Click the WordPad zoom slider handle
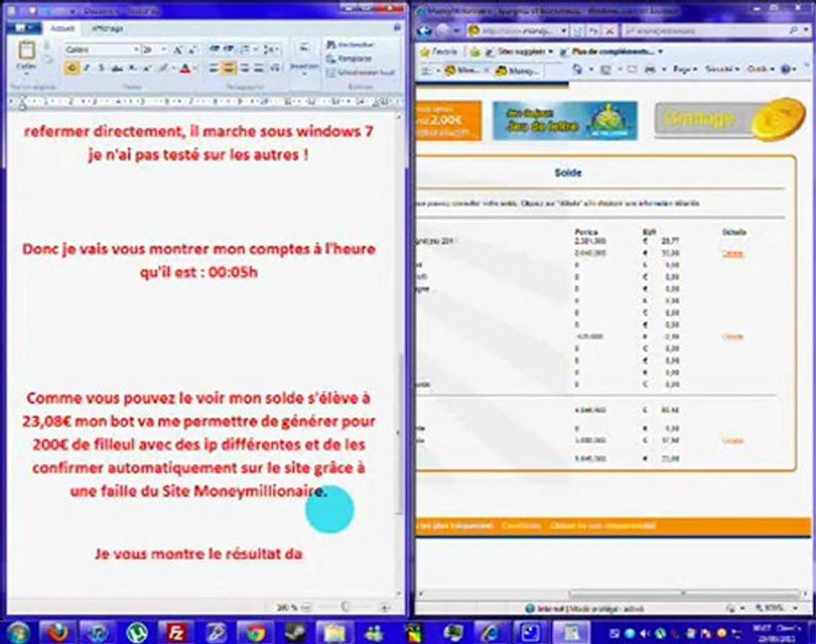Viewport: 816px width, 644px height. tap(345, 606)
